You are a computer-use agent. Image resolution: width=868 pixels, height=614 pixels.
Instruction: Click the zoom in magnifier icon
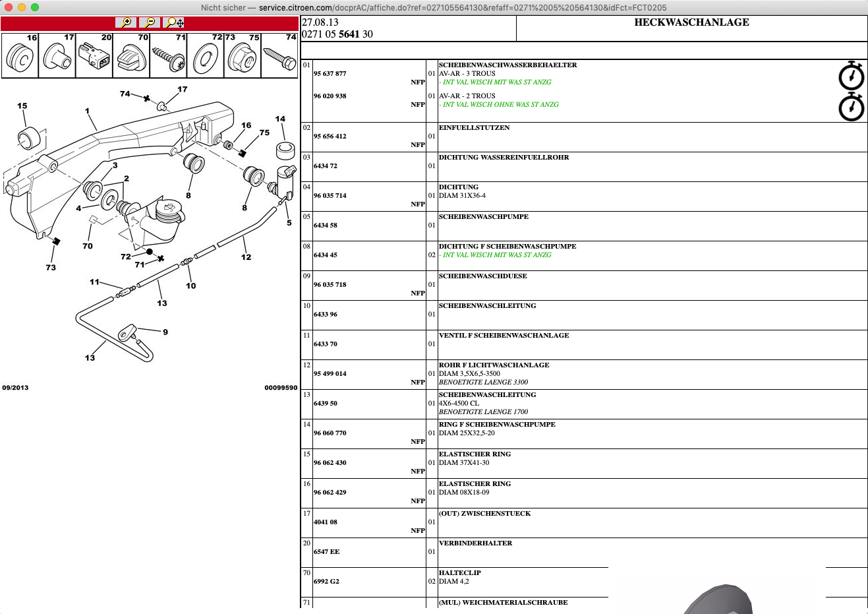[x=126, y=22]
